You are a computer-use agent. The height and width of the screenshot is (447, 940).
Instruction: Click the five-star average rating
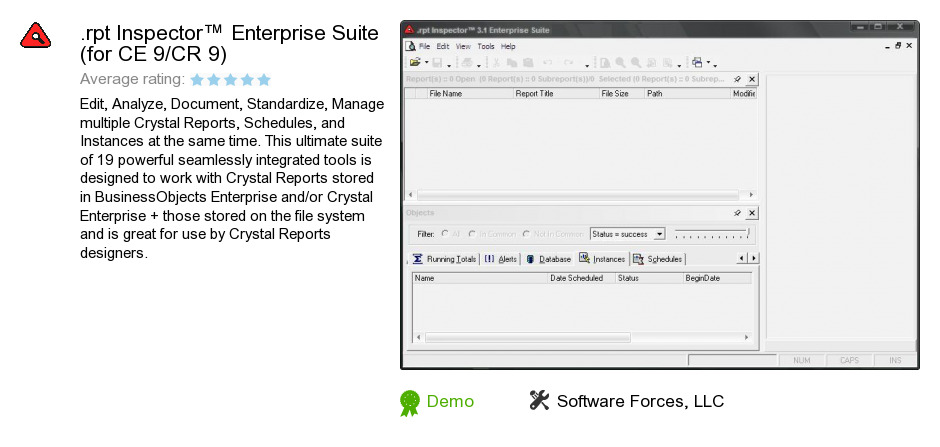231,80
